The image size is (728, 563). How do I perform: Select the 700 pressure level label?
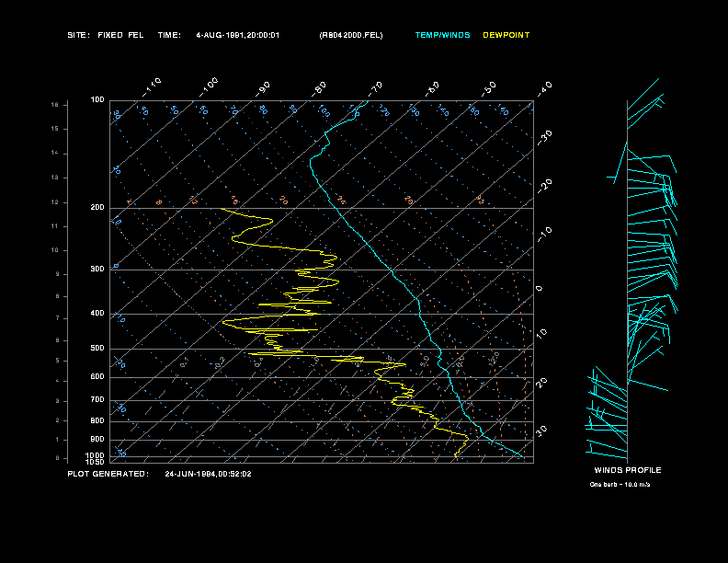pos(97,400)
